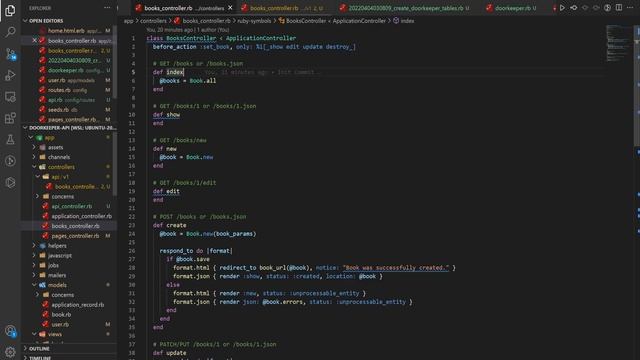Screen dimensions: 640x360
Task: Expand the mailers folder
Action: [34, 275]
